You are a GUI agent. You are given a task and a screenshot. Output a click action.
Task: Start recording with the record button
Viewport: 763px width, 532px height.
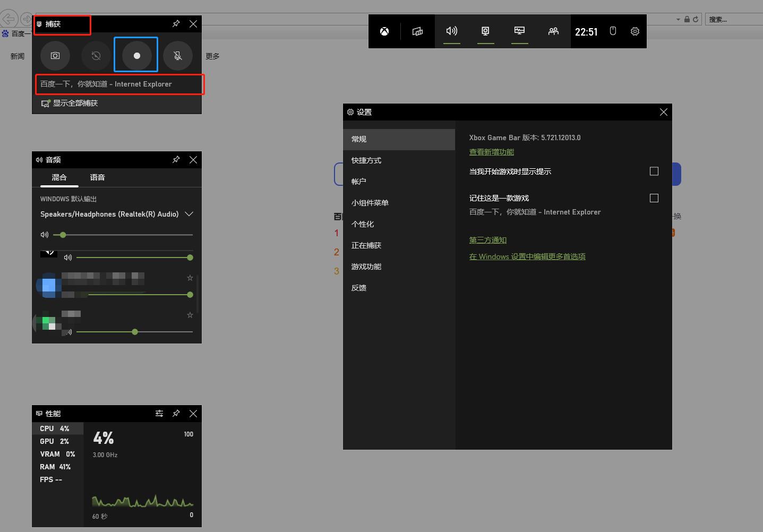click(136, 55)
